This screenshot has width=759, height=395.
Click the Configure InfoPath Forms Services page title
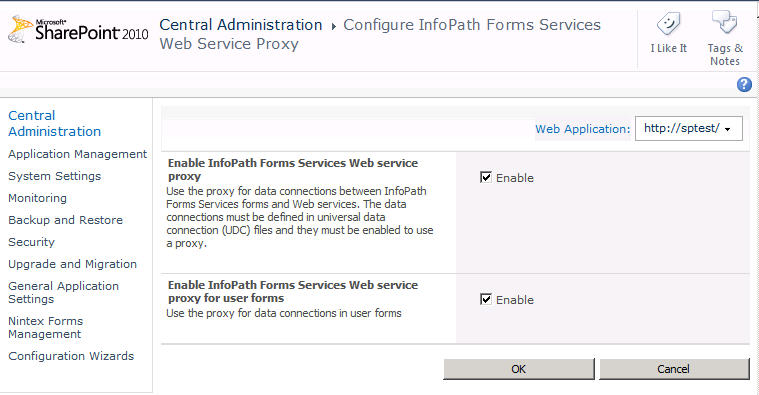click(x=380, y=34)
